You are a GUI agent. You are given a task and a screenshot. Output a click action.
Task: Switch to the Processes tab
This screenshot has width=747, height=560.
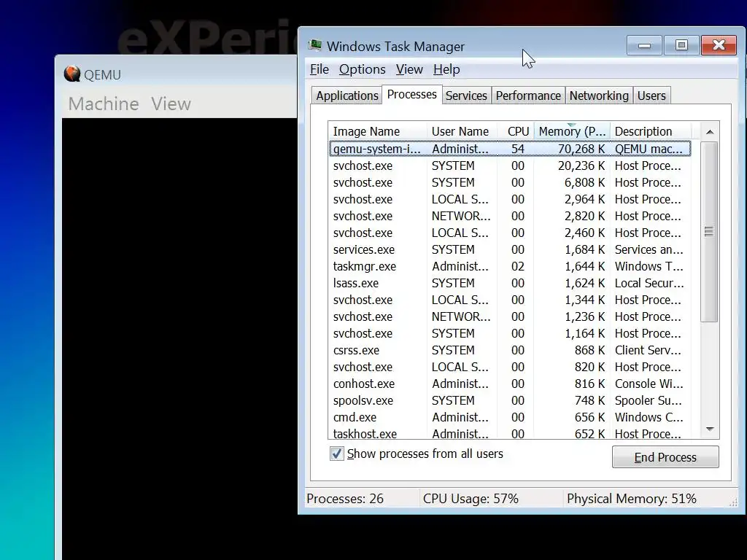411,94
